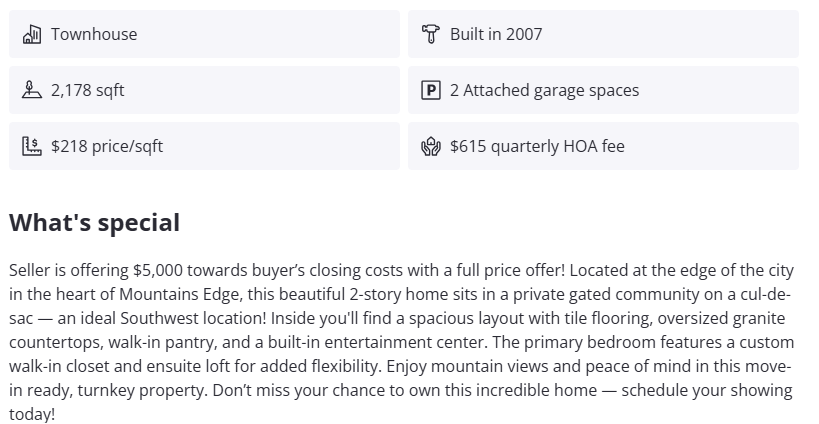819x424 pixels.
Task: Click the 2 Attached garage spaces text
Action: (x=544, y=90)
